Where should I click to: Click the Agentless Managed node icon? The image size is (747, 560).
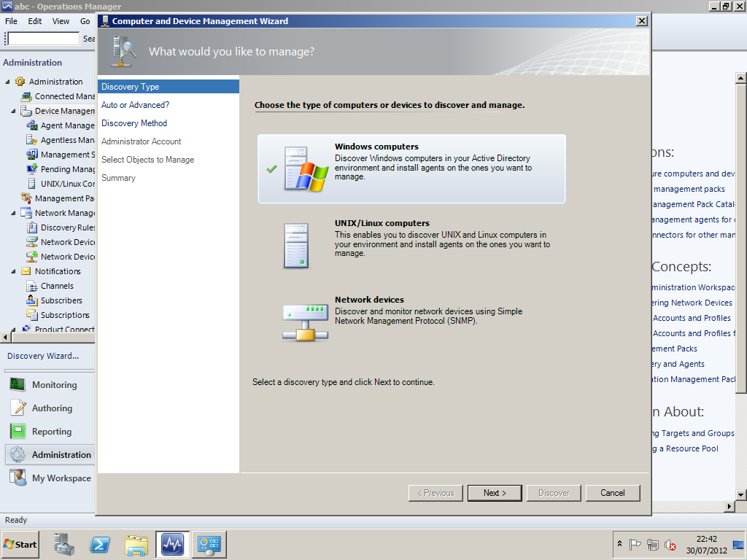click(32, 140)
